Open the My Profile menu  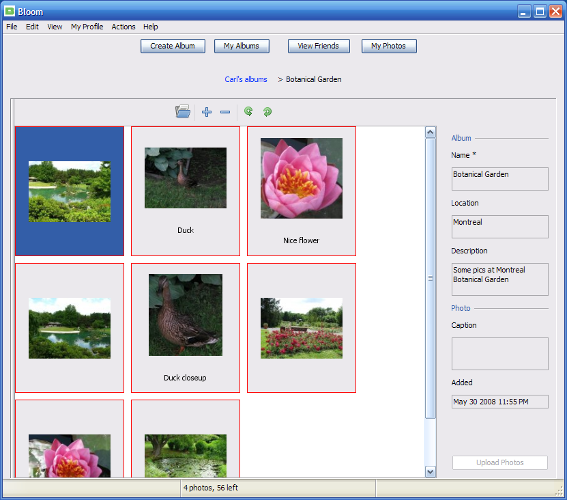[87, 27]
